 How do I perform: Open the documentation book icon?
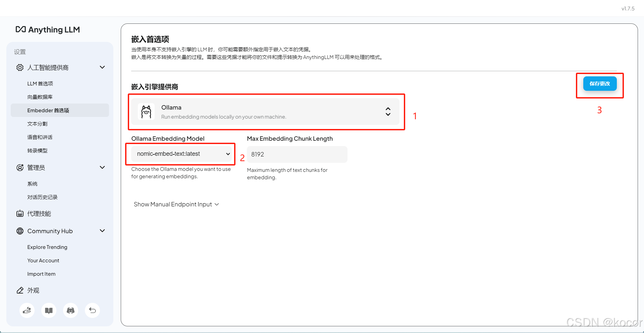(x=49, y=311)
